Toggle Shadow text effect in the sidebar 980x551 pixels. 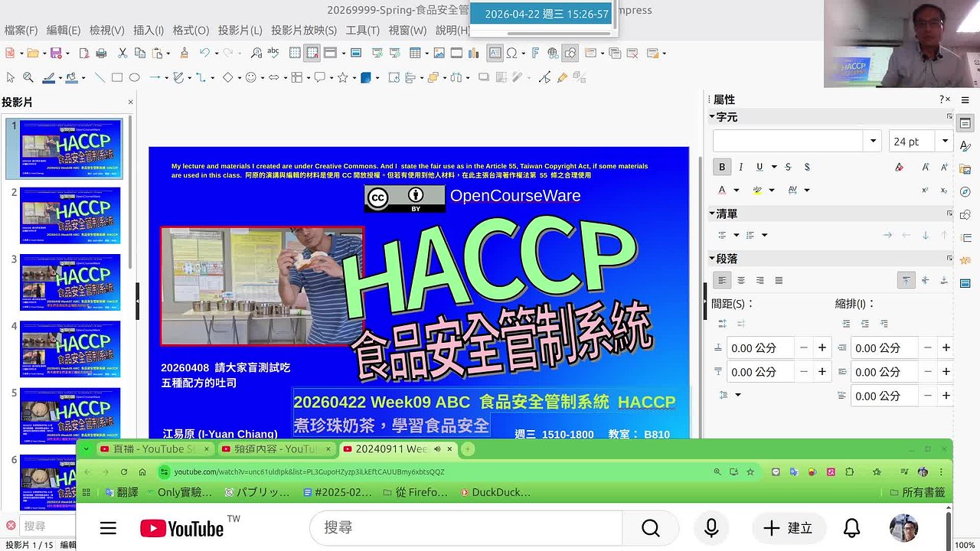tap(808, 167)
